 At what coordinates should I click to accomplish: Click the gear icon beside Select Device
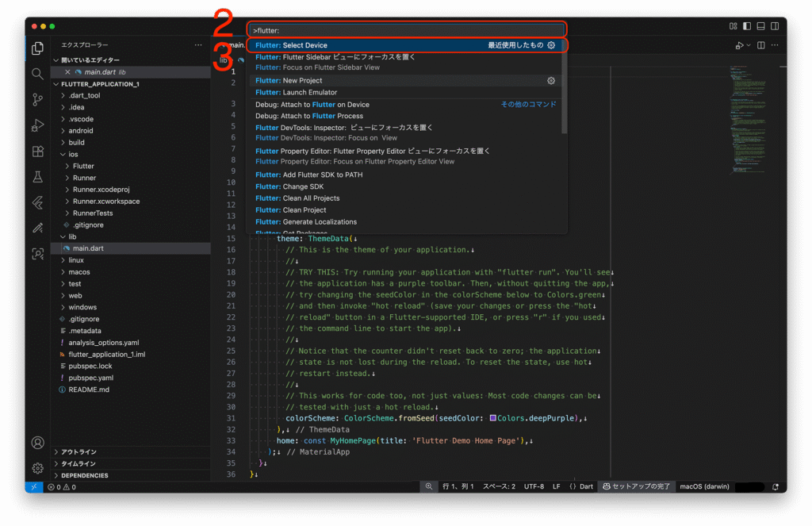(x=551, y=45)
